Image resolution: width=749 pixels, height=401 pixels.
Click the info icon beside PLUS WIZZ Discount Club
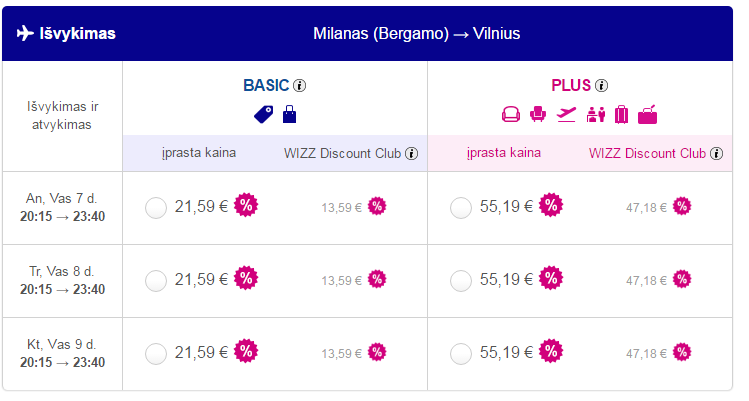pos(716,154)
